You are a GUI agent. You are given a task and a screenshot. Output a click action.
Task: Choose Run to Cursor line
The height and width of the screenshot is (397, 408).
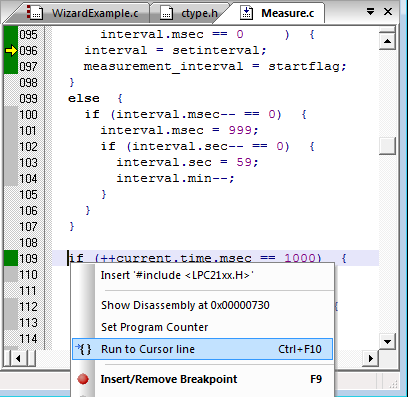pos(203,349)
